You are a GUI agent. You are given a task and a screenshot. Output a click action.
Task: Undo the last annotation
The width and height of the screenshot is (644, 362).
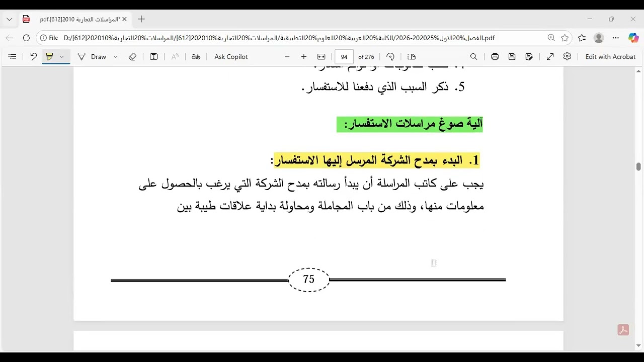pyautogui.click(x=33, y=57)
